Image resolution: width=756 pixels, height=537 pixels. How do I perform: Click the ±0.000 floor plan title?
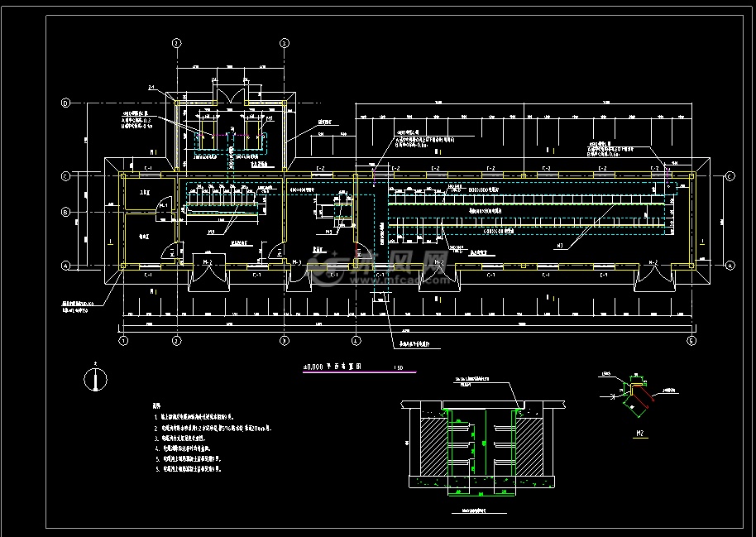[x=330, y=369]
